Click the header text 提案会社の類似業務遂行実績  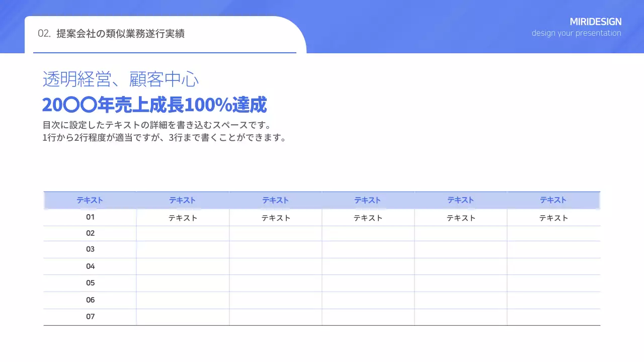[121, 34]
